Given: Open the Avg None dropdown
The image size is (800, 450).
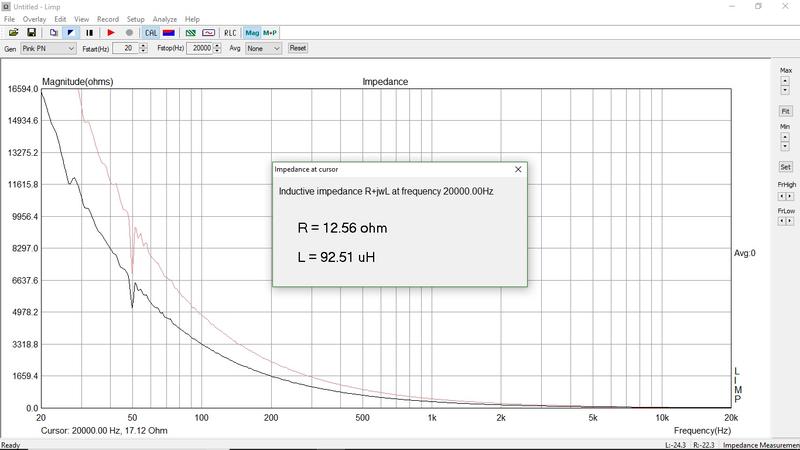Looking at the screenshot, I should pyautogui.click(x=263, y=48).
